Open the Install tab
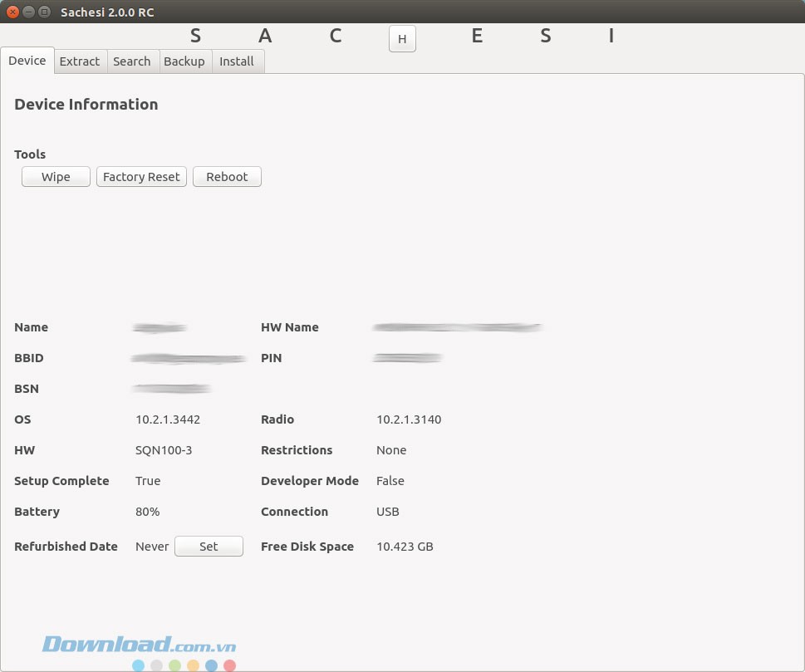 click(237, 61)
